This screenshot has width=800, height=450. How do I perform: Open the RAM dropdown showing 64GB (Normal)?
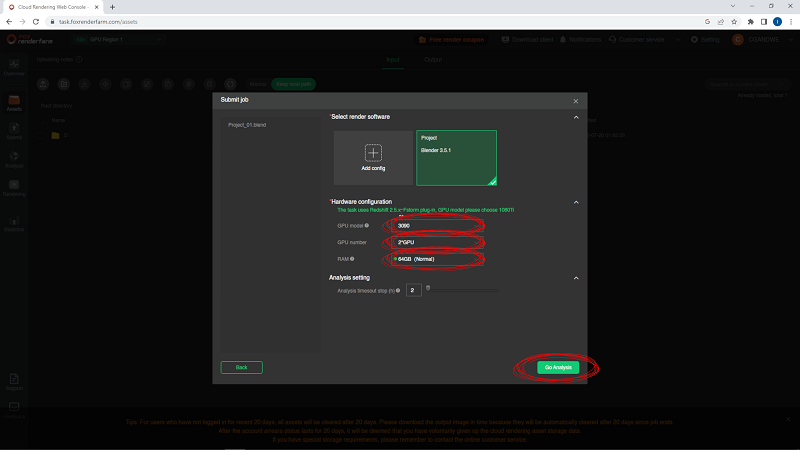point(438,259)
